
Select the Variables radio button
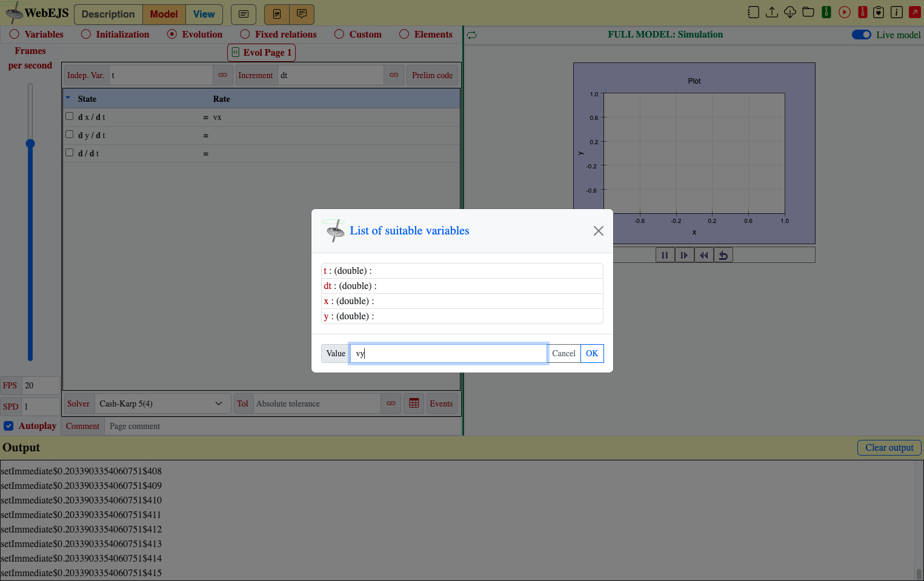pyautogui.click(x=15, y=35)
